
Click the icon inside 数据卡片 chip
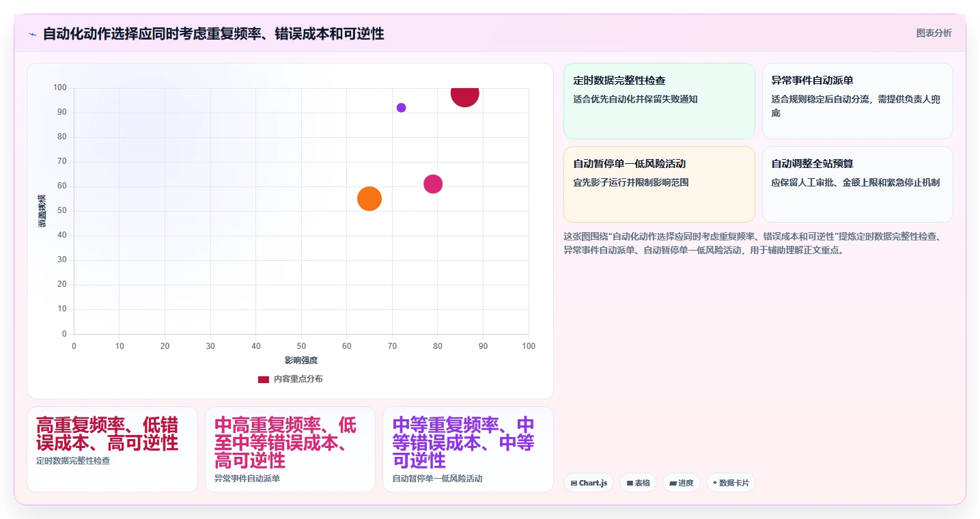(714, 483)
